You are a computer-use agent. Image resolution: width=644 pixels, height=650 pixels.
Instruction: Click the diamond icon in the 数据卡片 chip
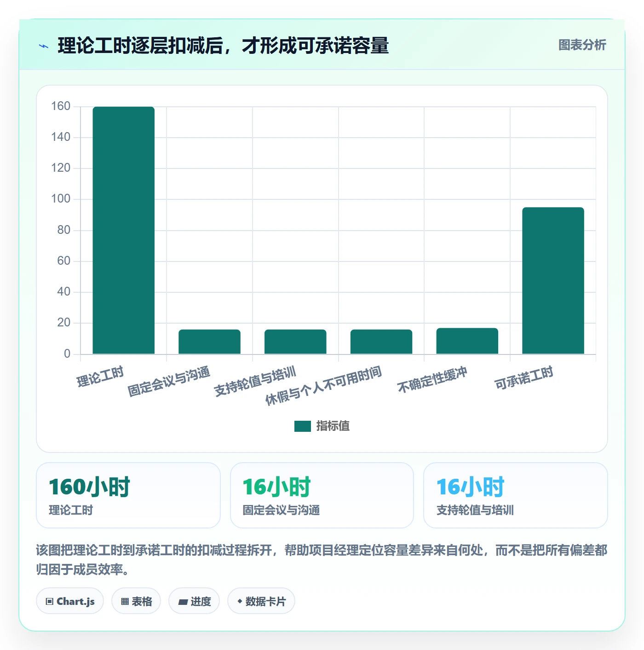coord(240,601)
